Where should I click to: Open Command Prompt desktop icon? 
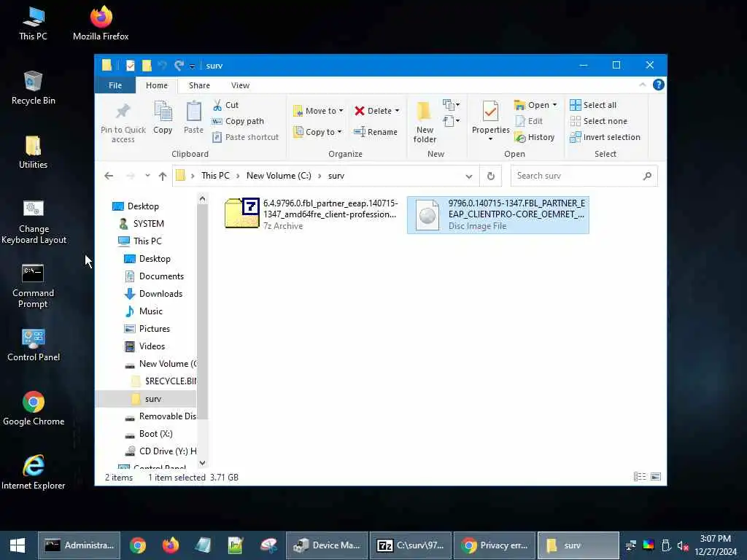pos(34,286)
